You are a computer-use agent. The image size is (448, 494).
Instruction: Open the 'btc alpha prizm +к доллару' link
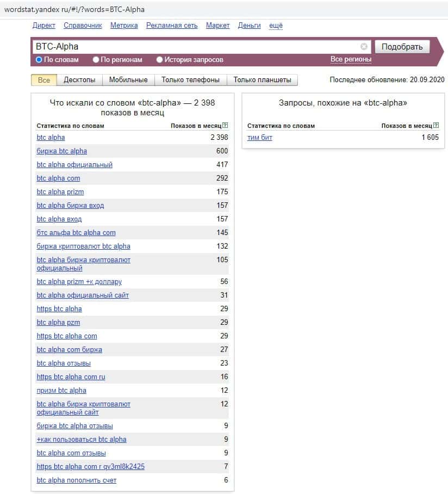79,281
